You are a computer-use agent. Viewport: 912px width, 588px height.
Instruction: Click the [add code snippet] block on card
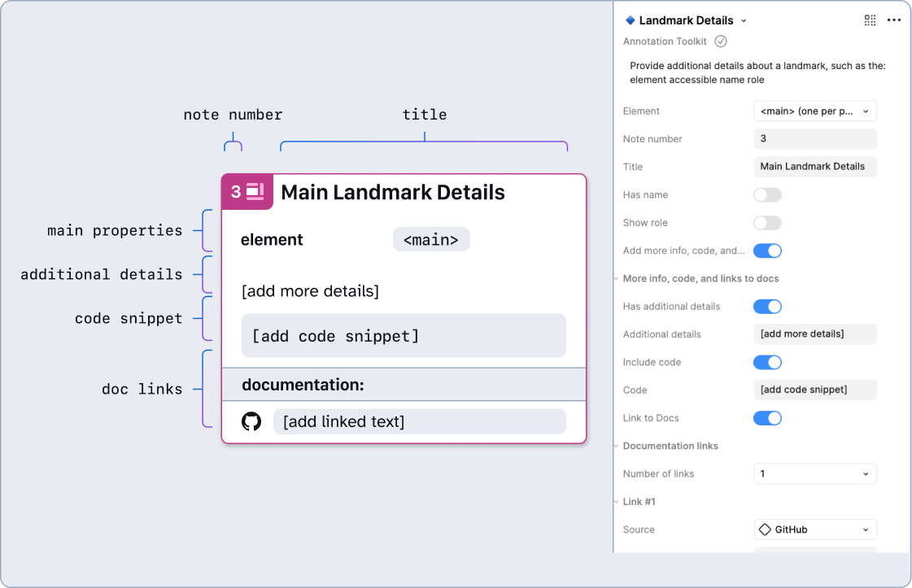[x=404, y=336]
